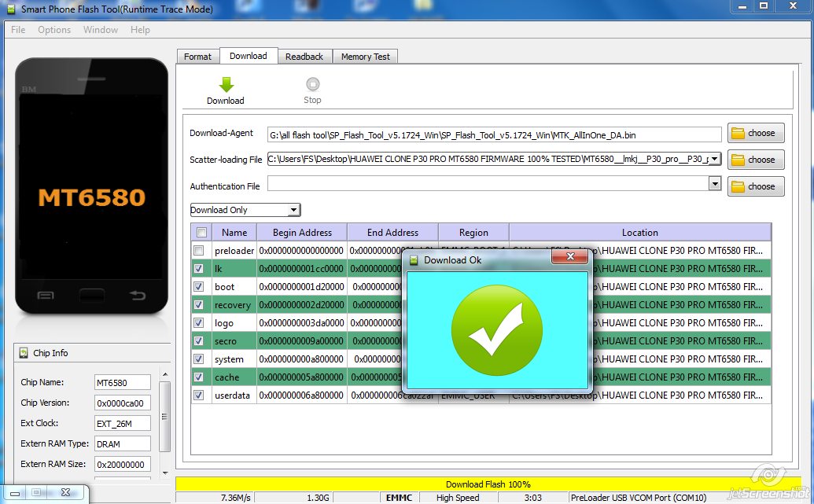Image resolution: width=814 pixels, height=504 pixels.
Task: Open the File menu
Action: 18,30
